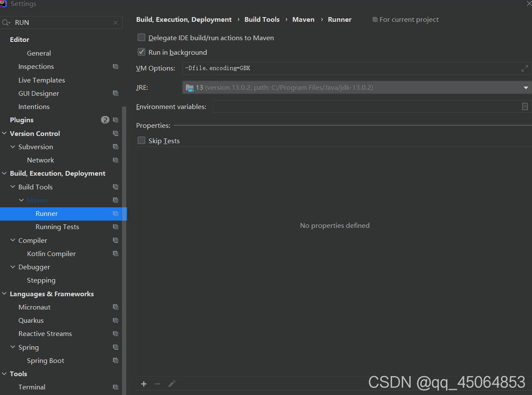Open the Plugins settings page
Image resolution: width=532 pixels, height=395 pixels.
(21, 120)
